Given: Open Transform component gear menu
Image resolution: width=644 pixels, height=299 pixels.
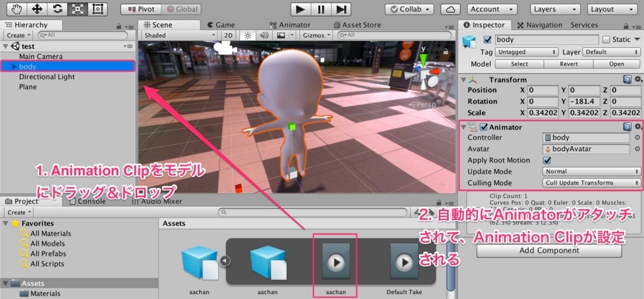Looking at the screenshot, I should [638, 79].
